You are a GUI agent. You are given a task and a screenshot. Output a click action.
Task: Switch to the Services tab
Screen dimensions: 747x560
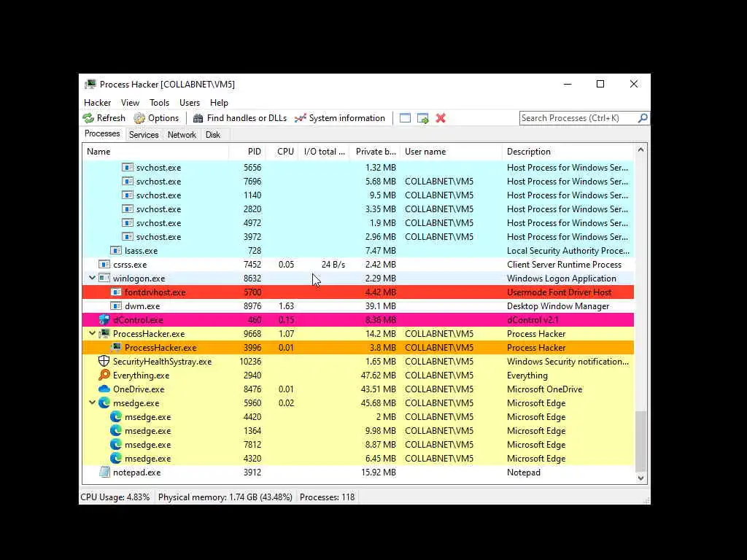[144, 135]
